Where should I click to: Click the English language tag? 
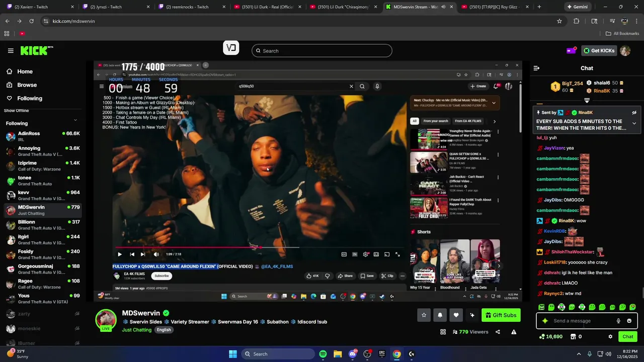click(164, 330)
